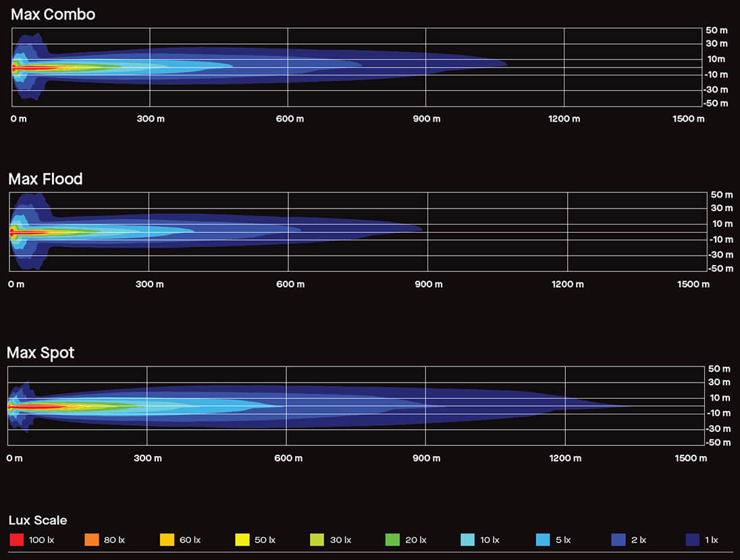Select the 30 lx lime swatch
The image size is (740, 560).
(317, 540)
